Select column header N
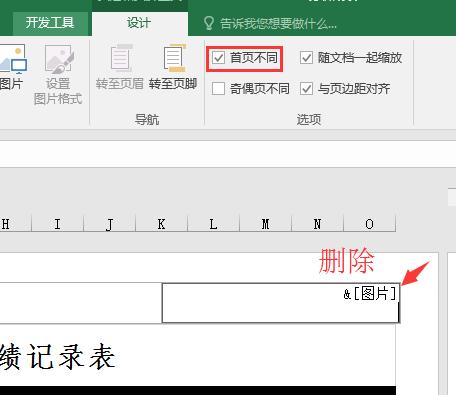The height and width of the screenshot is (395, 456). click(317, 224)
